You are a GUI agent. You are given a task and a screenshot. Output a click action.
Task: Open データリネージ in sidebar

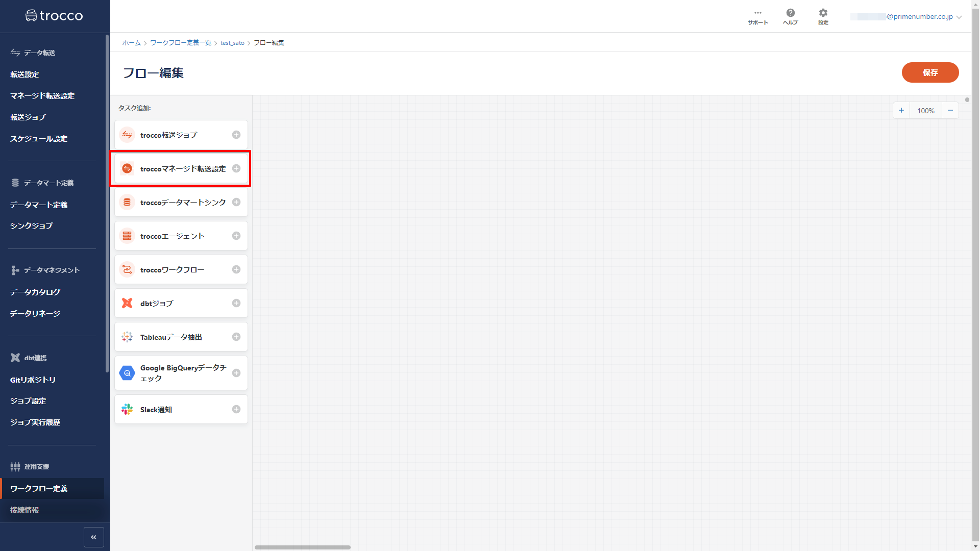[x=35, y=314]
